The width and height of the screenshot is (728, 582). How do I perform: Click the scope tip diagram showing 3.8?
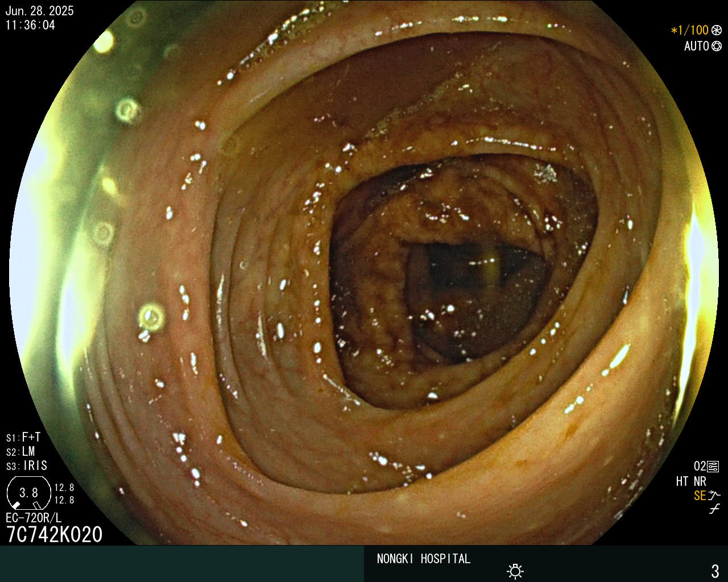(28, 492)
